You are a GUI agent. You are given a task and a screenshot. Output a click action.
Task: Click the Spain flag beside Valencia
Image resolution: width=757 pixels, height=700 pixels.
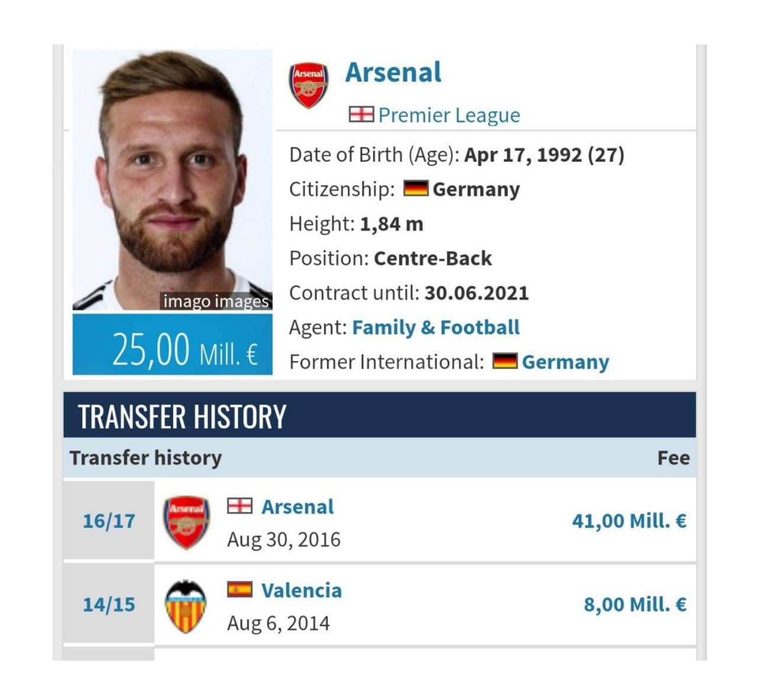pyautogui.click(x=240, y=589)
